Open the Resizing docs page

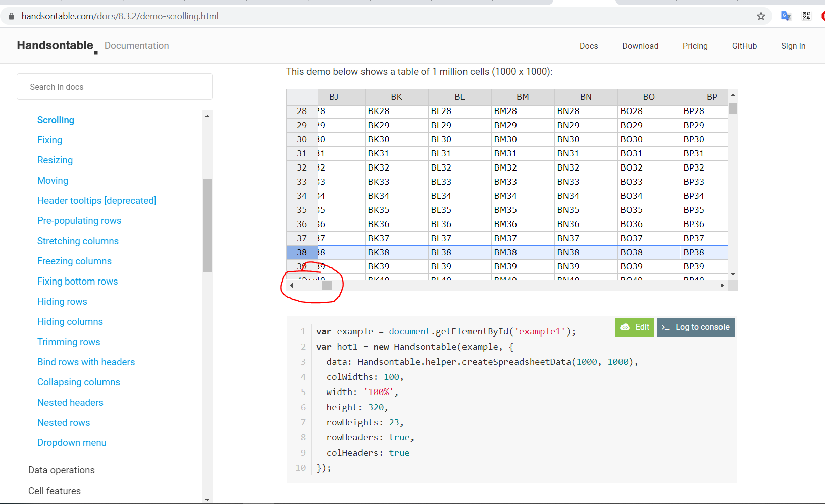55,160
